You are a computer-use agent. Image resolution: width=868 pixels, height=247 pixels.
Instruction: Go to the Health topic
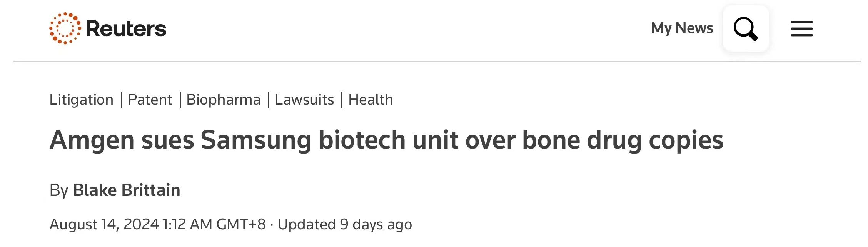click(x=371, y=100)
